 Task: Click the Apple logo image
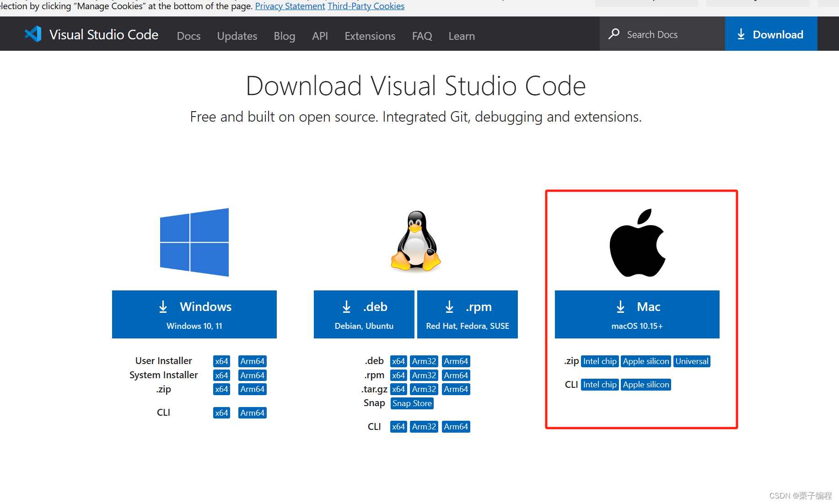637,243
